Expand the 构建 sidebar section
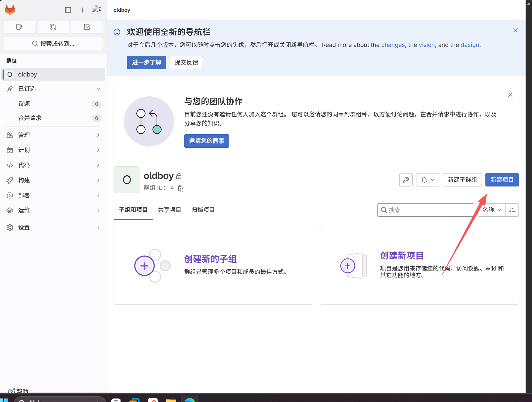532x402 pixels. click(53, 180)
